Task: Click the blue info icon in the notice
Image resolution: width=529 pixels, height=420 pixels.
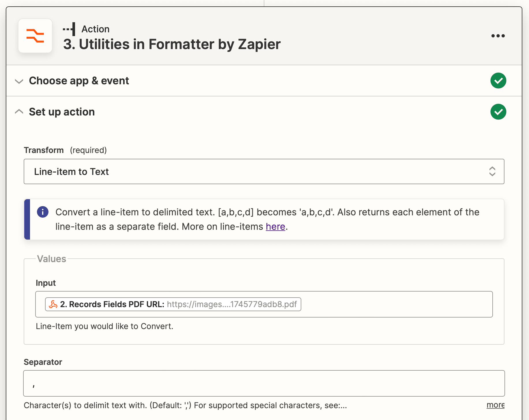Action: 43,212
